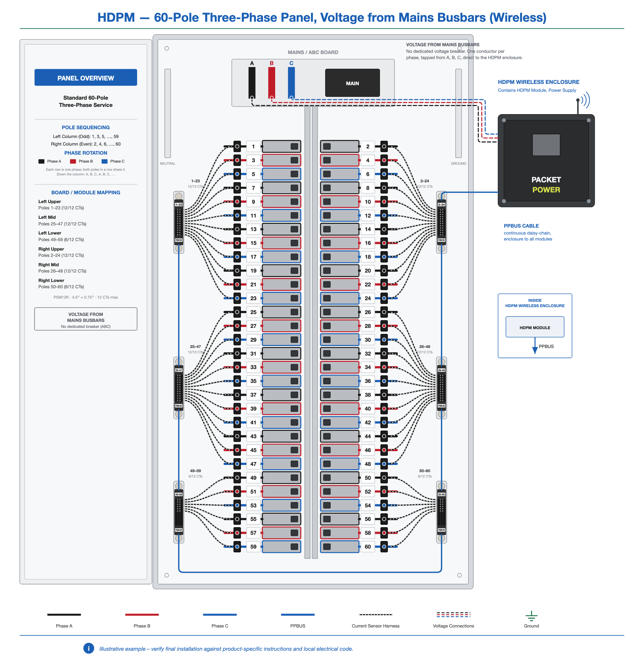Click the Ground symbol in legend
Image resolution: width=644 pixels, height=663 pixels.
(x=531, y=616)
